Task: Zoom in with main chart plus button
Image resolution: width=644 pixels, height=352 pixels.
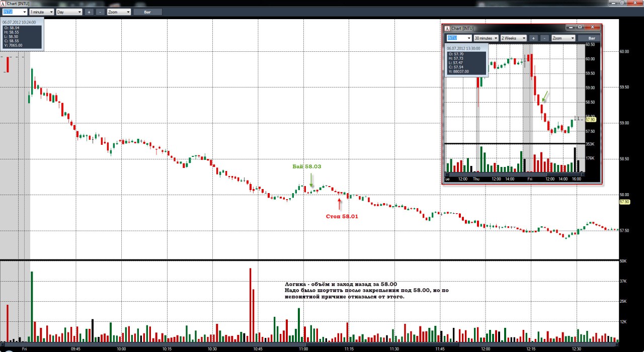Action: (89, 12)
